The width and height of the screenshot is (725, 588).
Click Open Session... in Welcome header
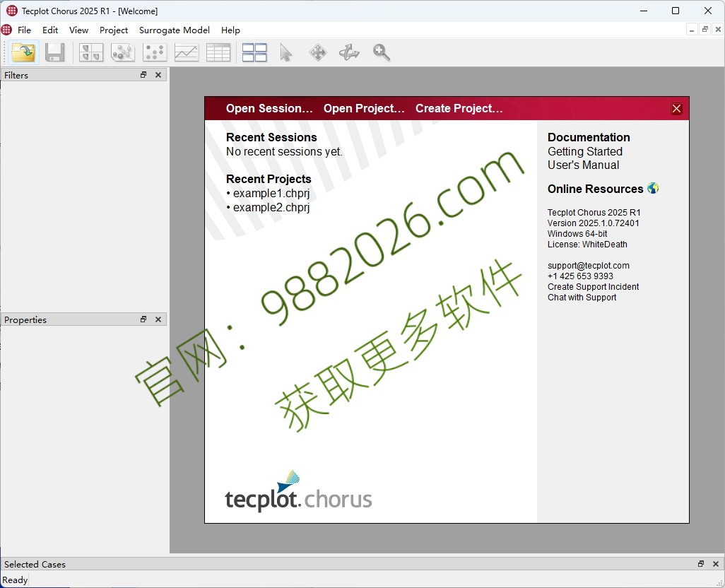coord(269,108)
